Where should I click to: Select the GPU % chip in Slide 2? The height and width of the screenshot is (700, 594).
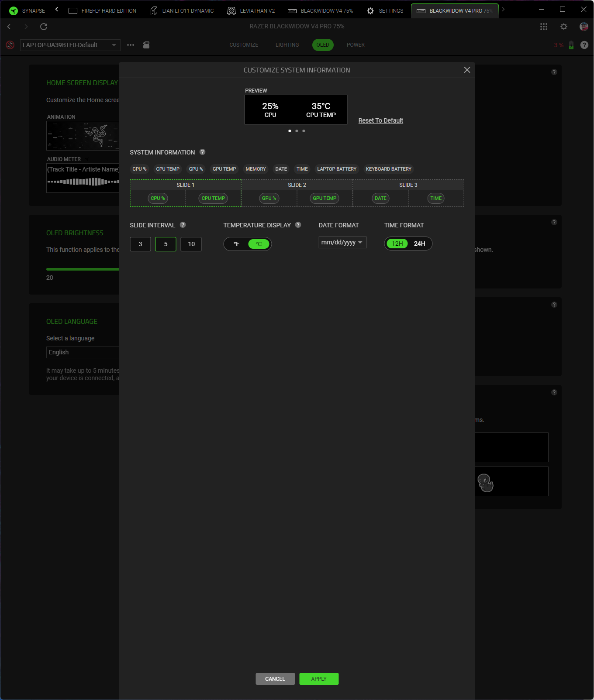click(269, 198)
